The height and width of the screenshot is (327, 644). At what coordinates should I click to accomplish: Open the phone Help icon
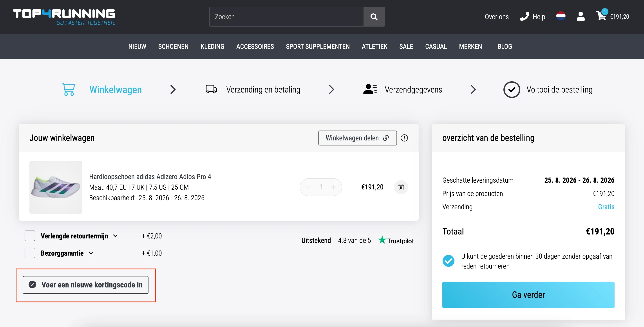(525, 16)
